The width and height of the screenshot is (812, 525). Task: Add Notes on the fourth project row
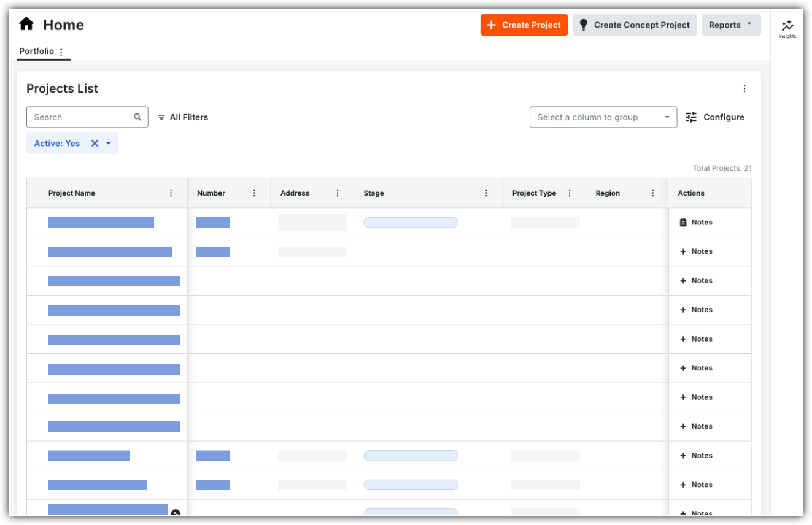click(696, 310)
